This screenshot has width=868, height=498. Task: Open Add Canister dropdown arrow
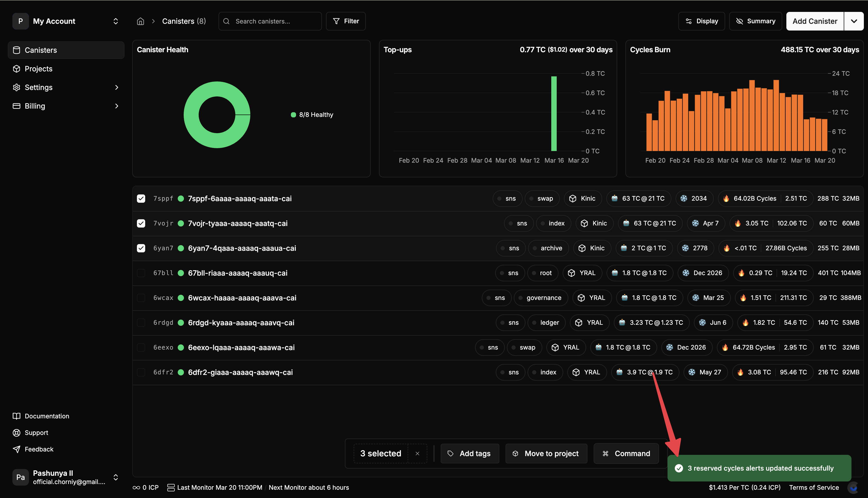click(x=854, y=21)
